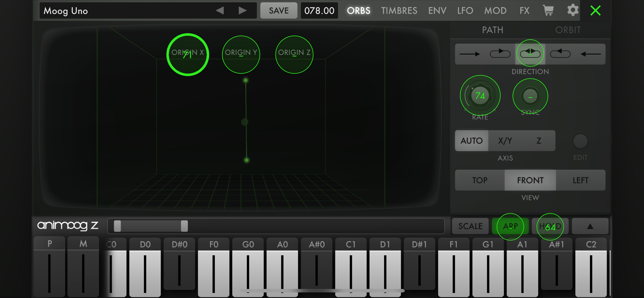Image resolution: width=644 pixels, height=298 pixels.
Task: Open the FX page
Action: point(524,10)
